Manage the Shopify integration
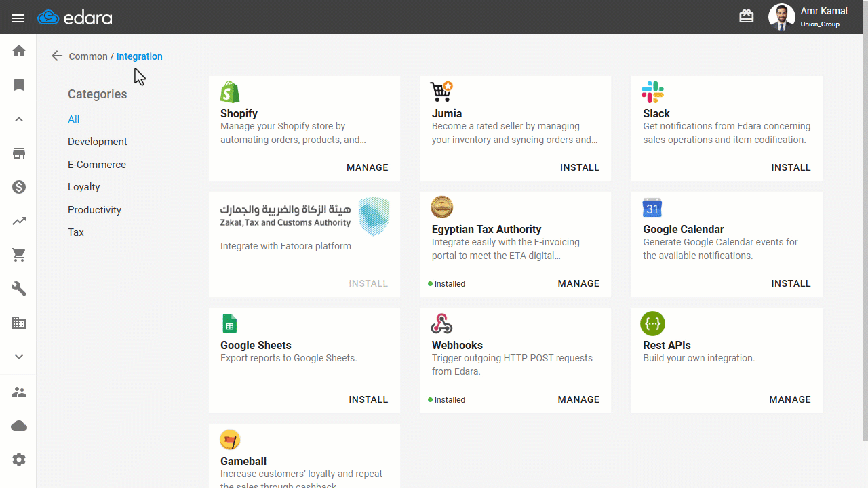 (x=368, y=167)
